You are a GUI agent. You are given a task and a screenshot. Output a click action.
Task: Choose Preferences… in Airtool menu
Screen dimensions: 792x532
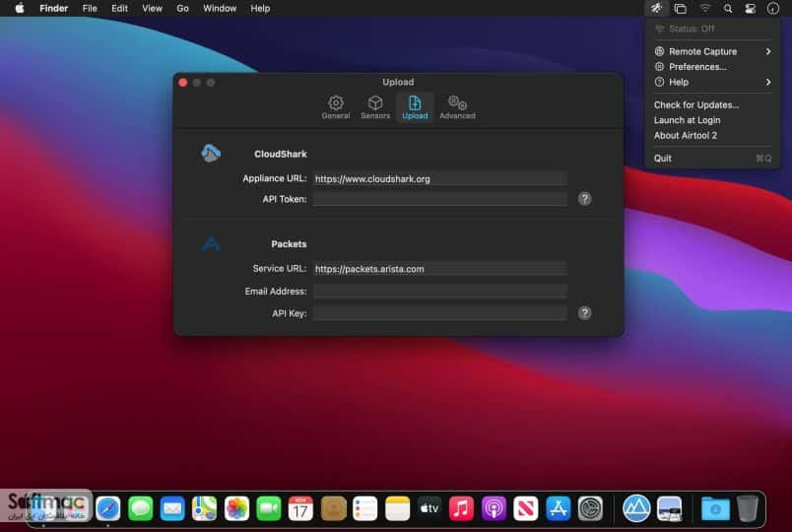(712, 67)
